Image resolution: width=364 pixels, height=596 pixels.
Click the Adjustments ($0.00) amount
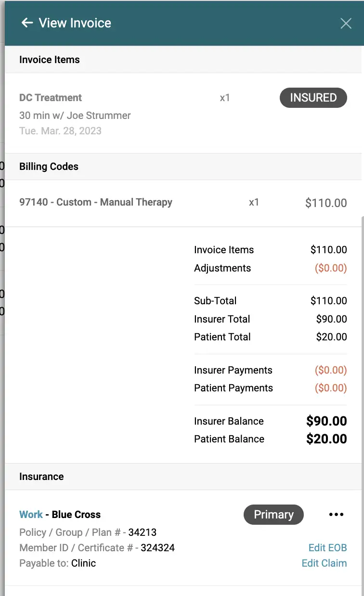click(331, 268)
